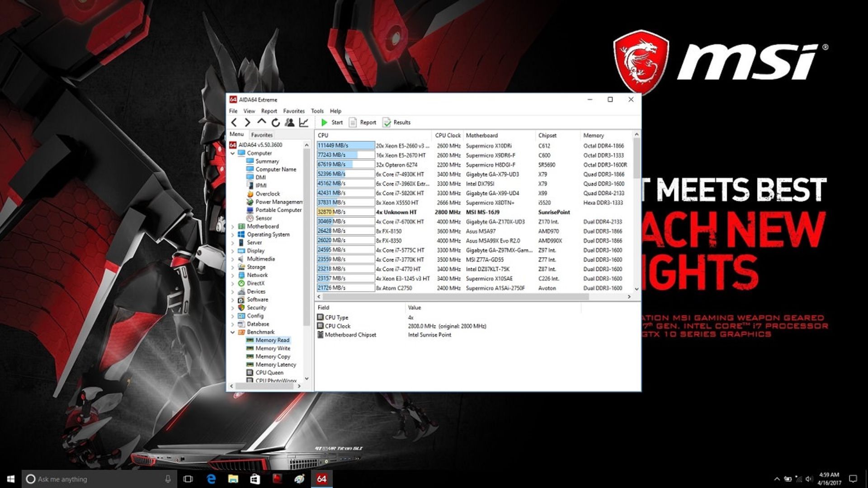Select the IPMI tree item icon
This screenshot has height=488, width=868.
tap(250, 186)
